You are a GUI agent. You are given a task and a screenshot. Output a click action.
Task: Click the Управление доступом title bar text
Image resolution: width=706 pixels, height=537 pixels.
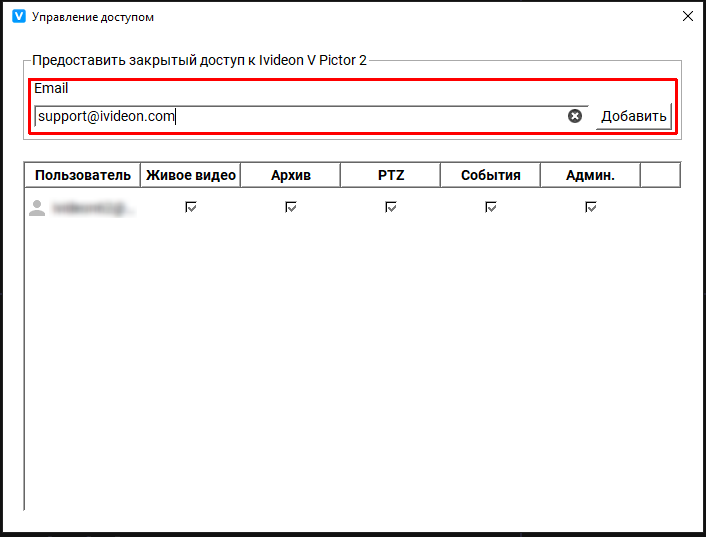pyautogui.click(x=93, y=17)
